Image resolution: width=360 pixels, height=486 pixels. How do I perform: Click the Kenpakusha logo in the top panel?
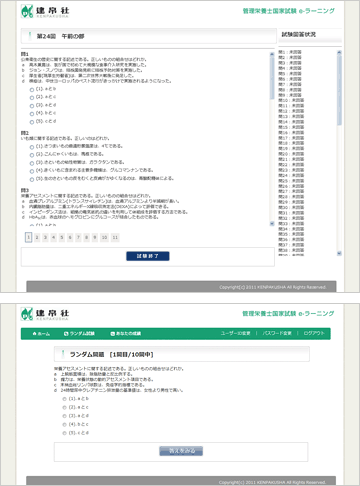pyautogui.click(x=45, y=11)
